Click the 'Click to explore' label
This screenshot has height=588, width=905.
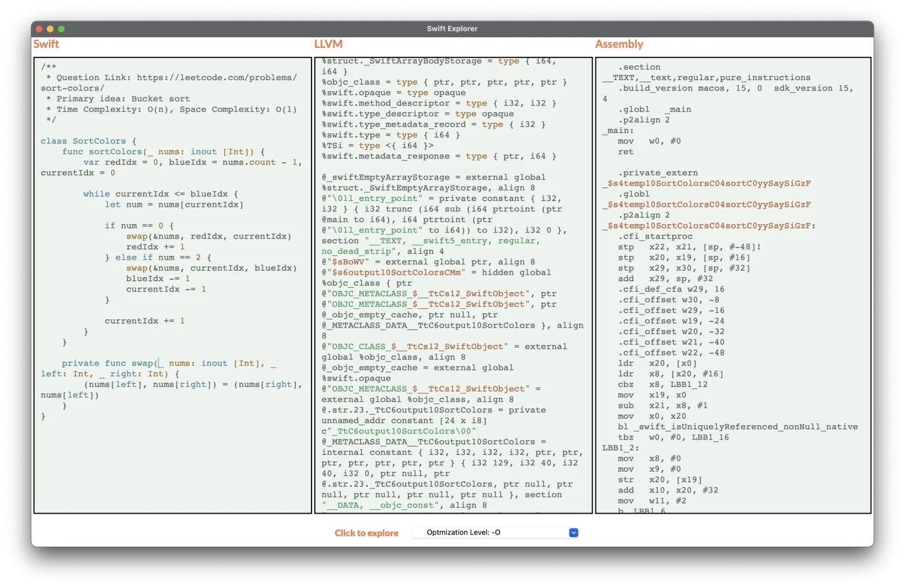click(x=366, y=533)
